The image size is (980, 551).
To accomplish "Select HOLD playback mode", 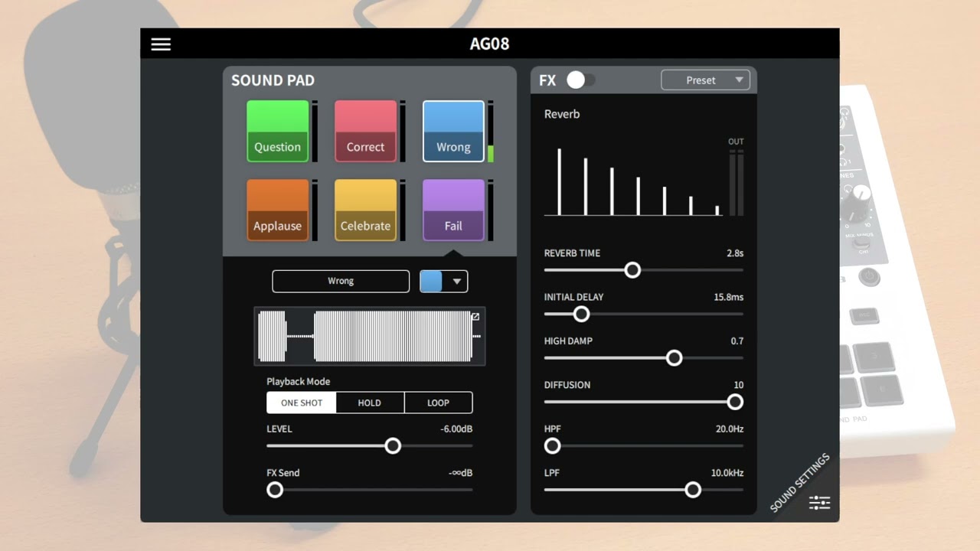I will (x=370, y=403).
